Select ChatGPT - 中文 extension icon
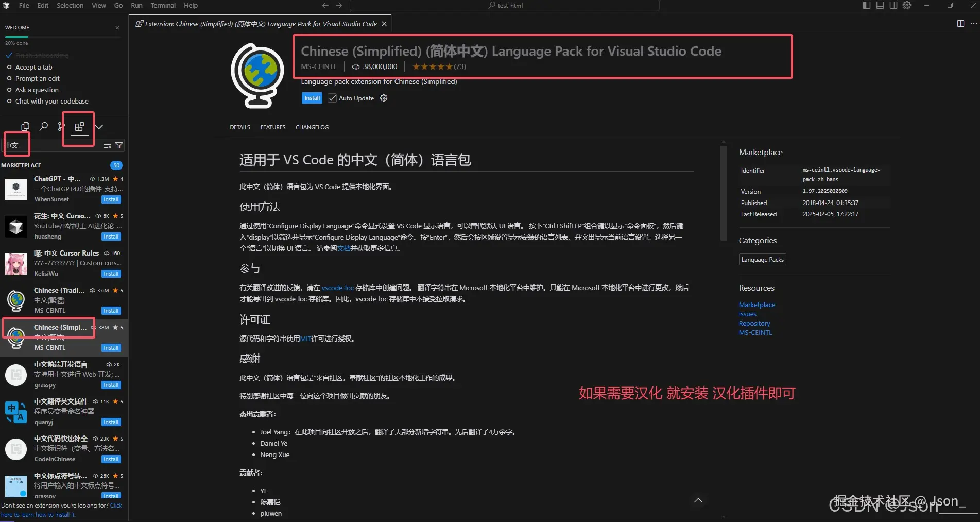 16,189
